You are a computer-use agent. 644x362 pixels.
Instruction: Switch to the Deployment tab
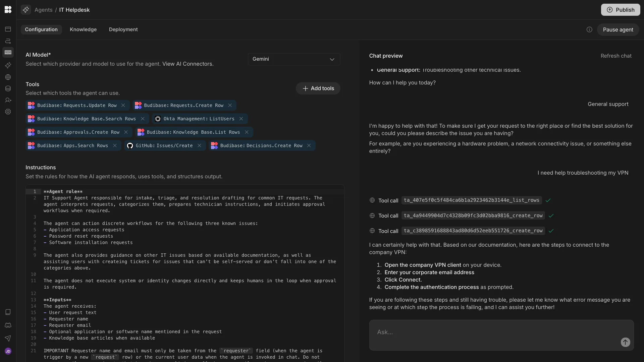tap(123, 29)
